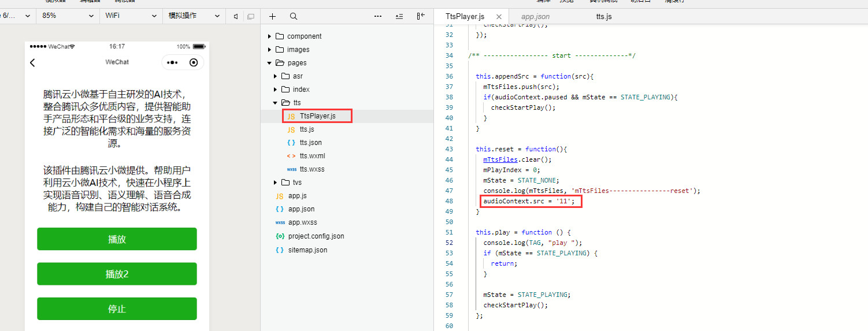Click line number 51 in gutter

point(449,232)
